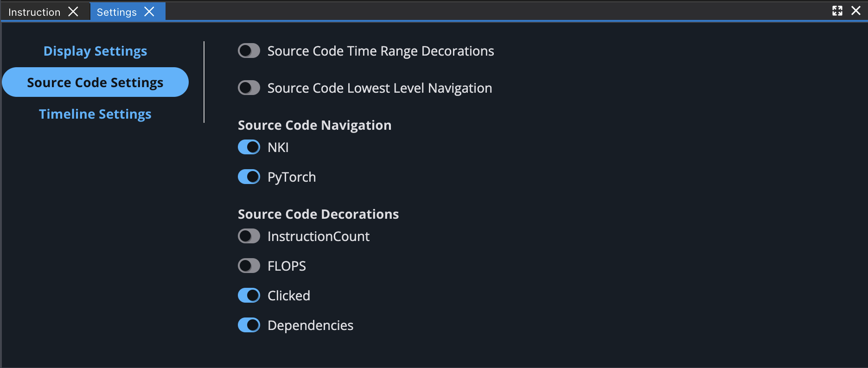Click the fullscreen expand icon

837,11
